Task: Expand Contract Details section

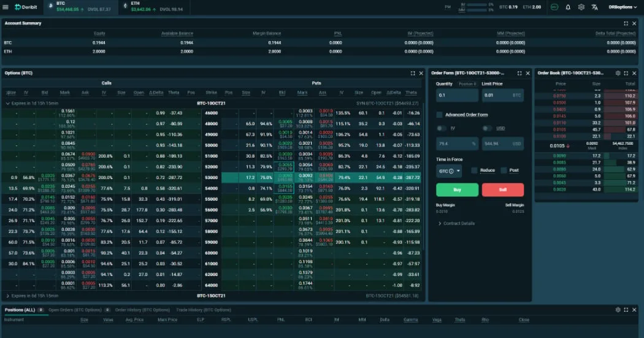Action: pyautogui.click(x=456, y=223)
